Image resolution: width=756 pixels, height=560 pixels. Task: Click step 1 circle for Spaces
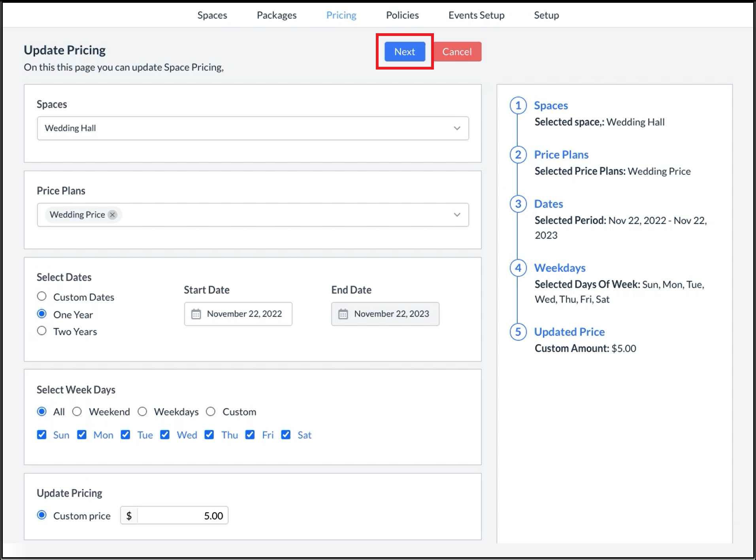[518, 106]
